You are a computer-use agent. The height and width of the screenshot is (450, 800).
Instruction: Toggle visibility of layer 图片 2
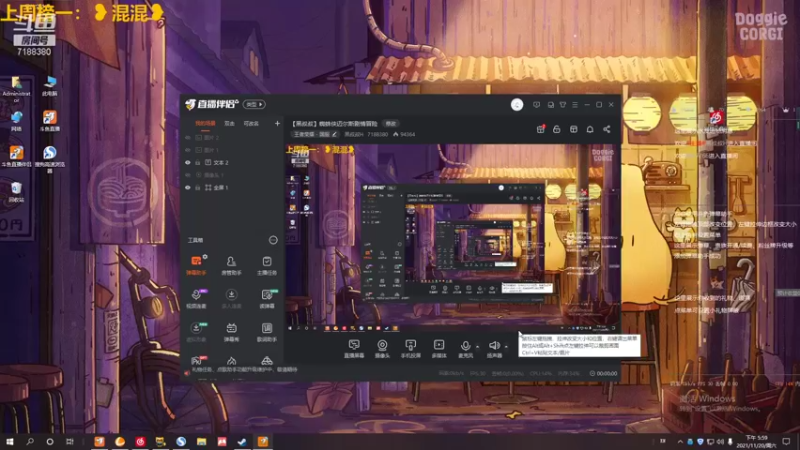188,138
